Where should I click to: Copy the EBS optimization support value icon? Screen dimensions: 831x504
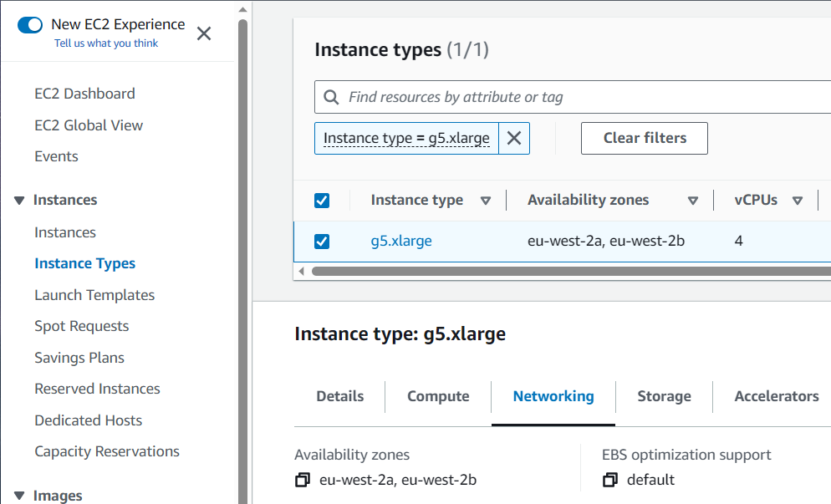click(610, 480)
